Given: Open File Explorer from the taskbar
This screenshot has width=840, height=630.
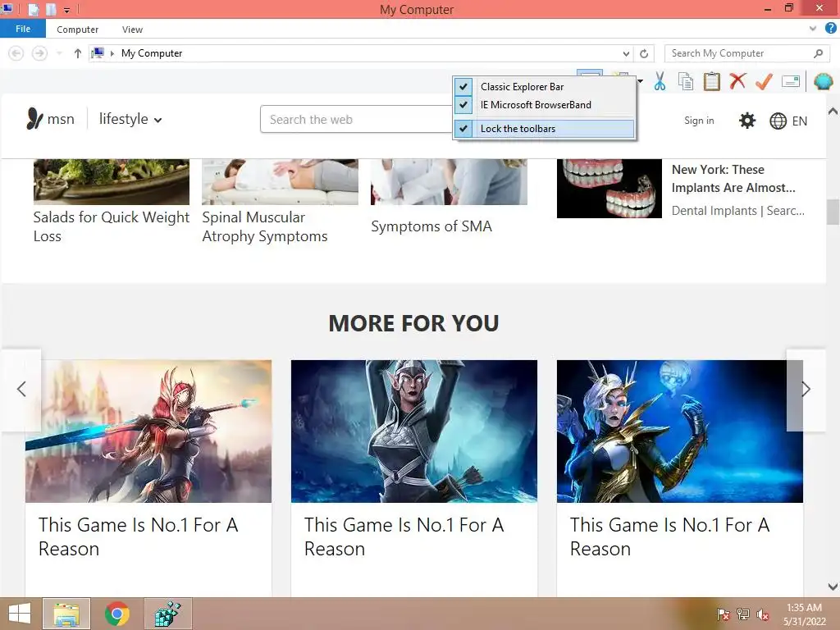Looking at the screenshot, I should coord(66,614).
